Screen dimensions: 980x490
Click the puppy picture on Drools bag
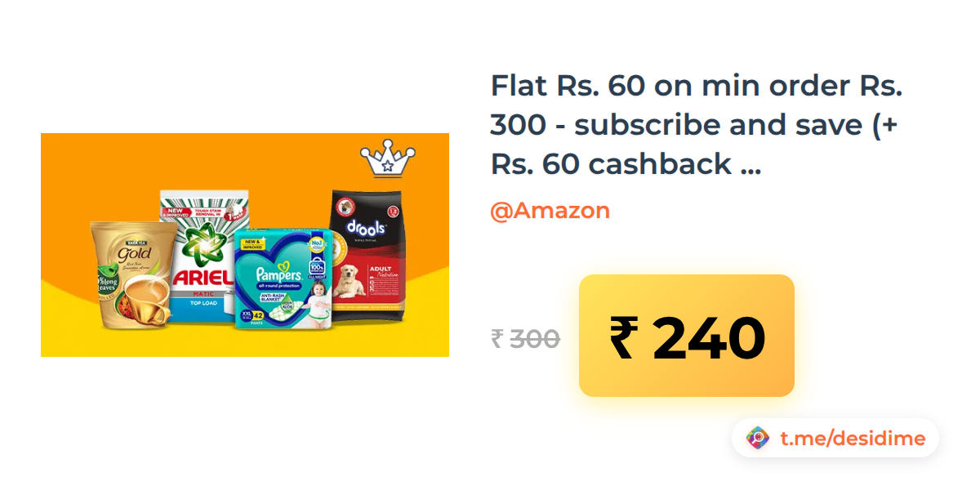350,280
